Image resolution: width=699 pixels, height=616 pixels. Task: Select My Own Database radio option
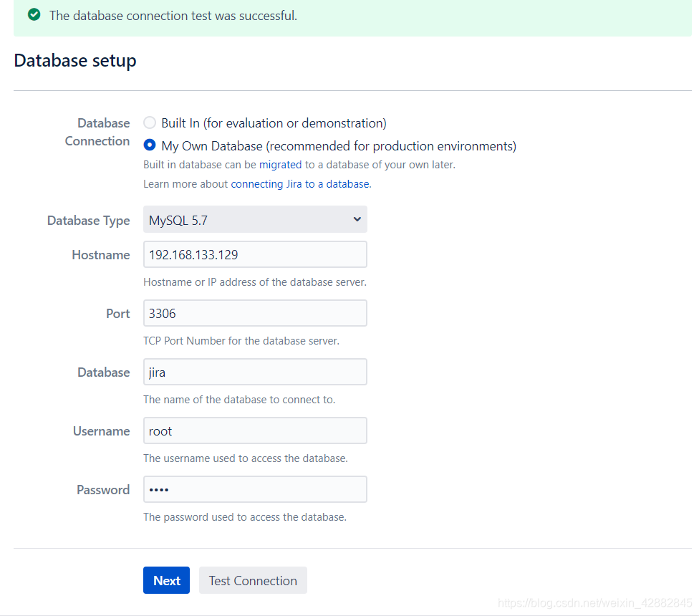tap(150, 145)
